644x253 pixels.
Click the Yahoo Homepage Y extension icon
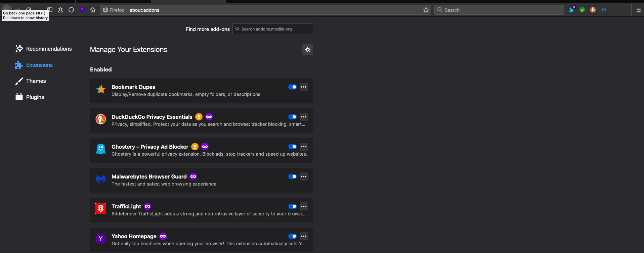[x=101, y=239]
